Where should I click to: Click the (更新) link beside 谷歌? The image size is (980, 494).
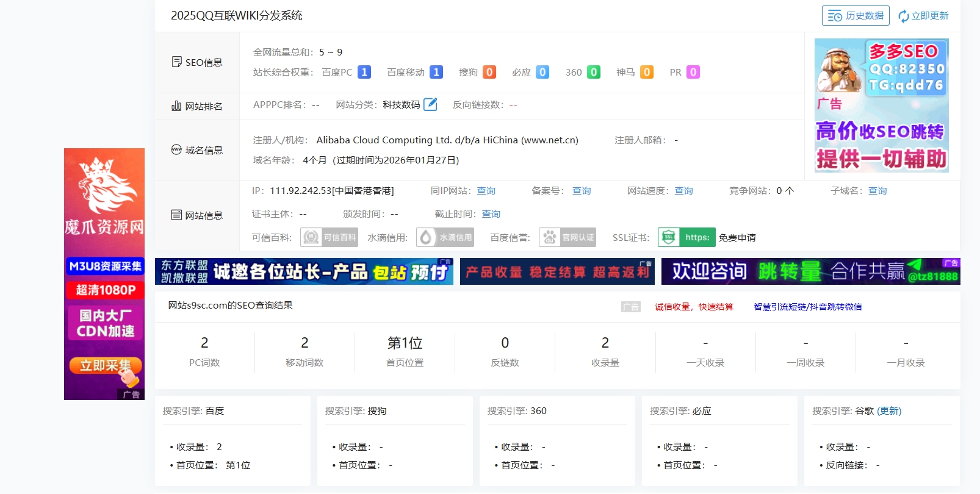(x=889, y=411)
